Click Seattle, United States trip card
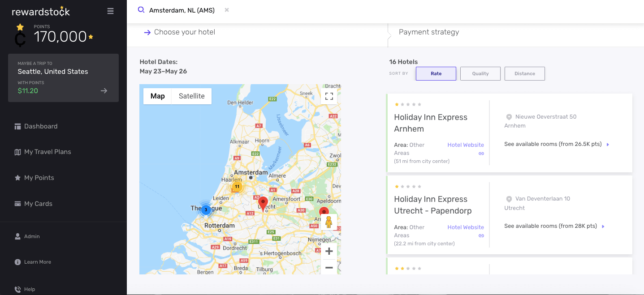The width and height of the screenshot is (644, 295). click(x=63, y=78)
